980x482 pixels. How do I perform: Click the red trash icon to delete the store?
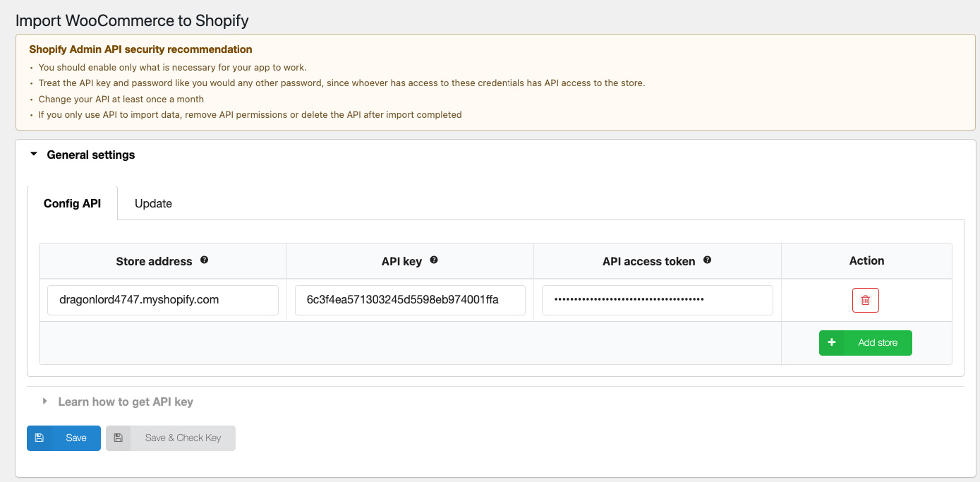[x=866, y=300]
